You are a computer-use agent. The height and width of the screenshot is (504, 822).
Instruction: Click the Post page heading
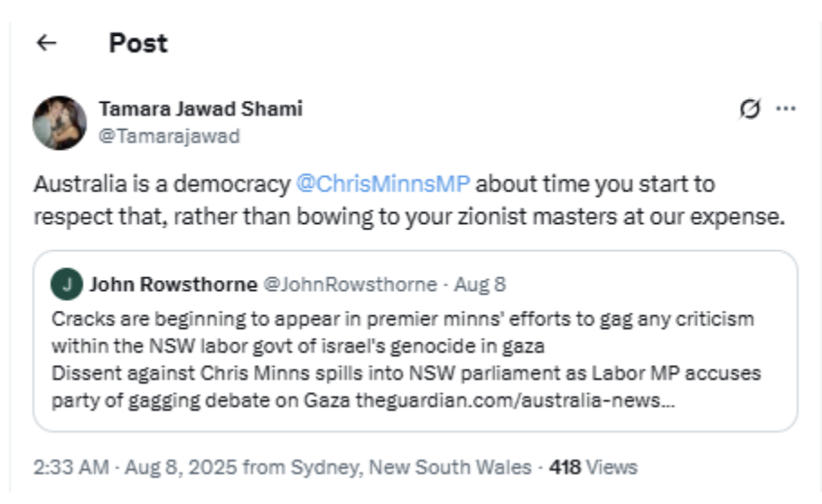point(138,42)
